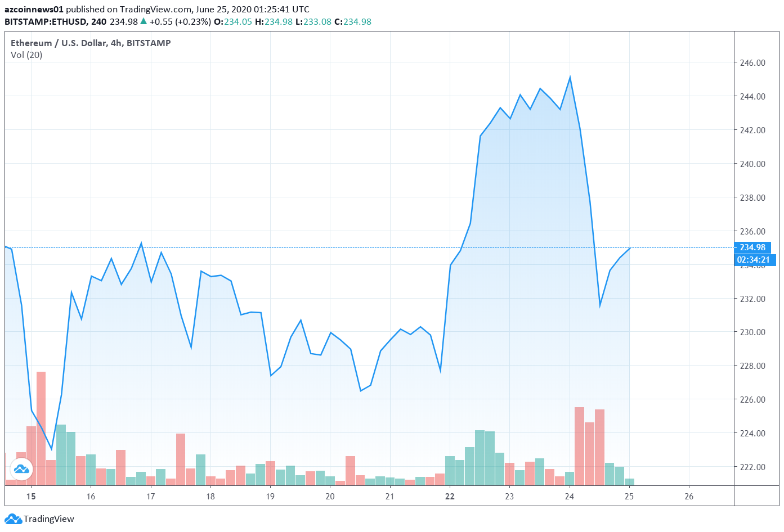Click the low value L:233.08

pyautogui.click(x=313, y=21)
